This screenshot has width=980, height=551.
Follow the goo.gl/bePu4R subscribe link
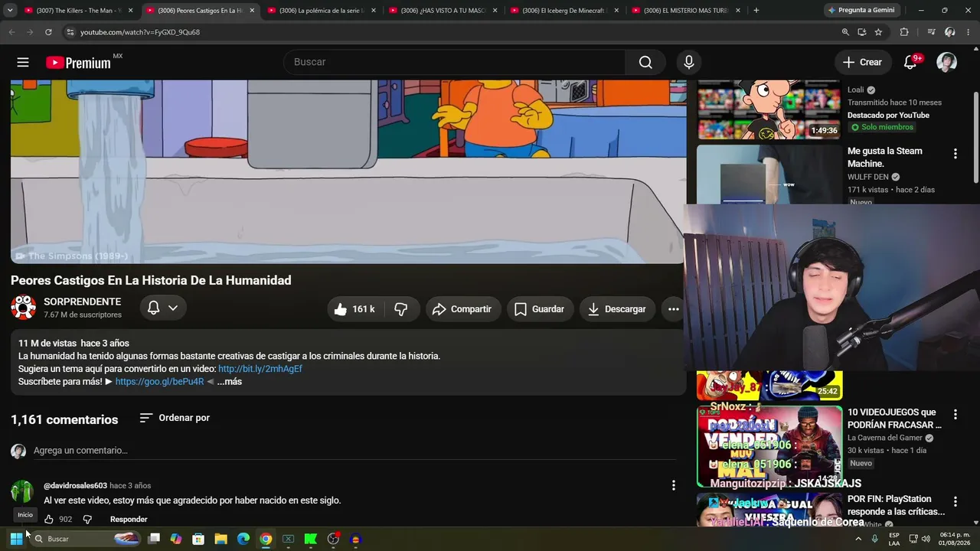[160, 382]
